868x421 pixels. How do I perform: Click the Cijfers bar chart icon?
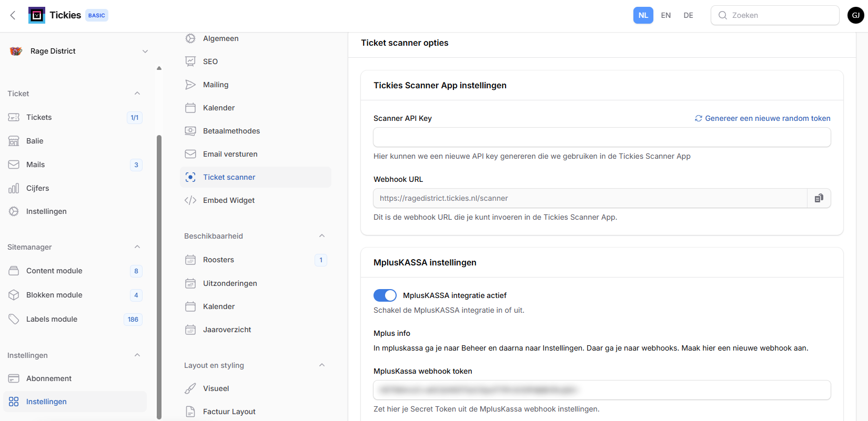(14, 188)
